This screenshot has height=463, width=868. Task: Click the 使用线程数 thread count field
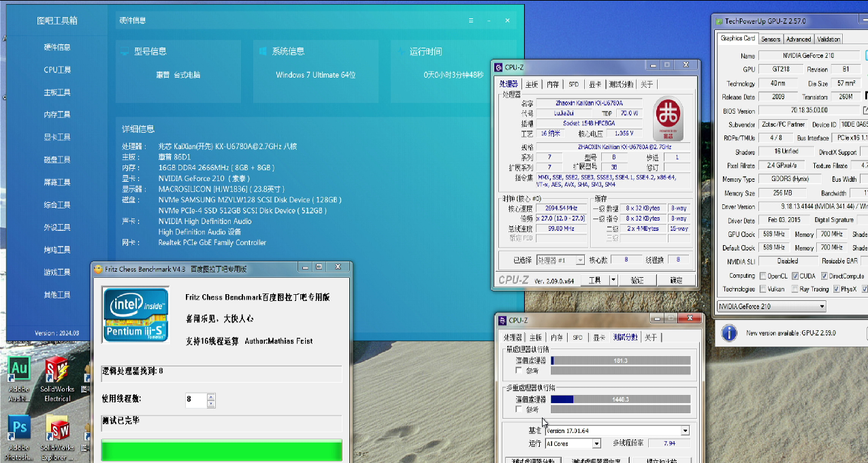pyautogui.click(x=196, y=400)
